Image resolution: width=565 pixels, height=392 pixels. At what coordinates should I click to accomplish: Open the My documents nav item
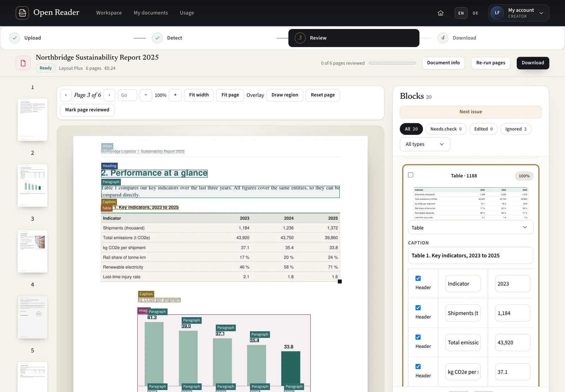151,13
